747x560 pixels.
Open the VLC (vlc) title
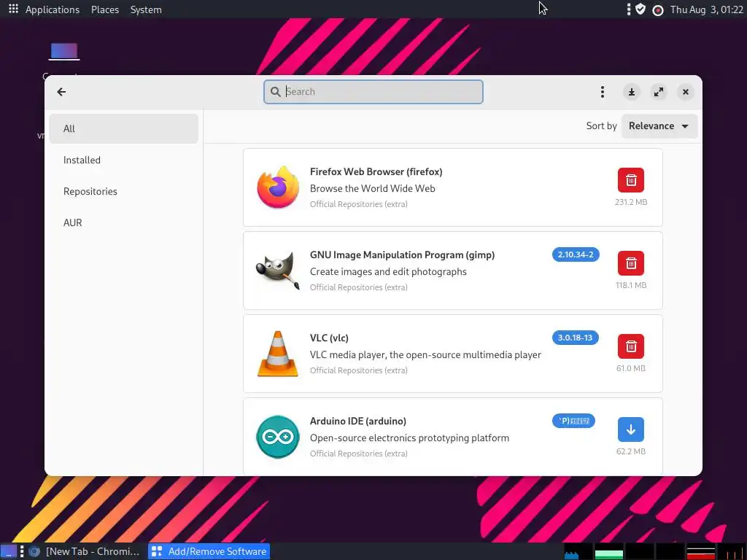[329, 338]
